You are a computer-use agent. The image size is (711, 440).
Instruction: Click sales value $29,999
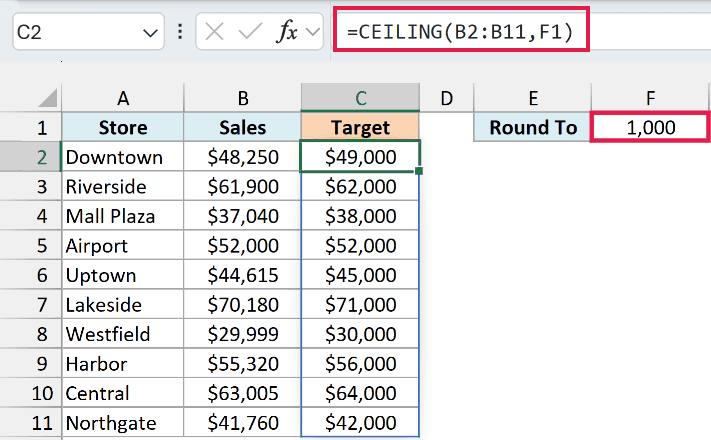(x=243, y=333)
